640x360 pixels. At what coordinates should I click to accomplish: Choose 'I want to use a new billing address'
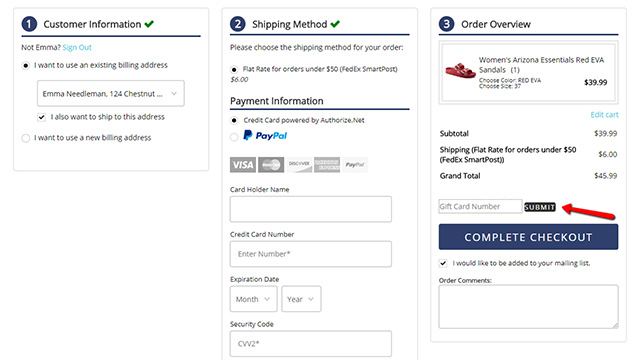[x=26, y=138]
